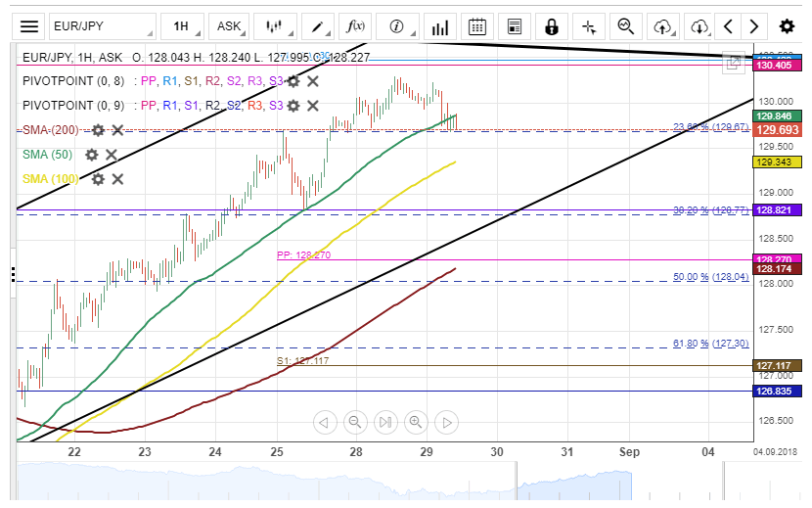Click the 50.00 % (128.04) Fibonacci label
Screen dimensions: 812x508
point(710,277)
